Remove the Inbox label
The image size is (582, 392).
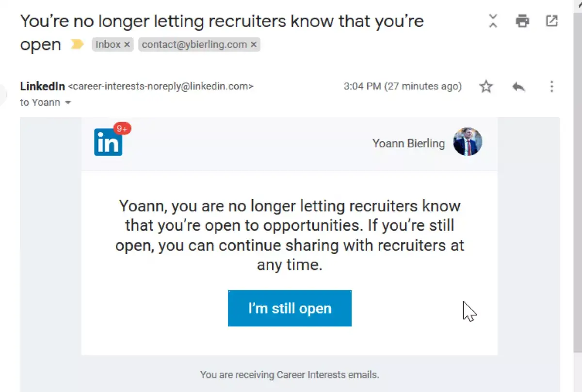point(127,45)
